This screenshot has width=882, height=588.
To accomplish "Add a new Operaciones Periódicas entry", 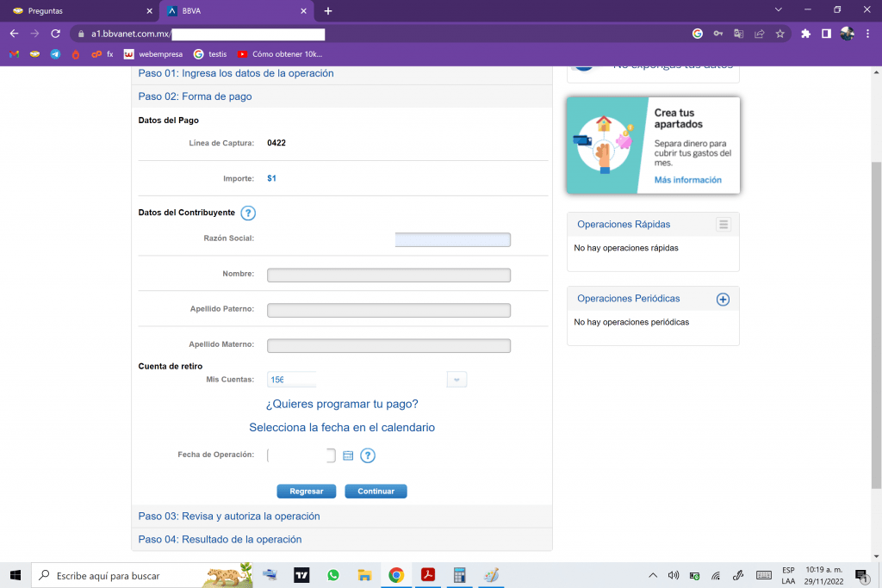I will 723,299.
